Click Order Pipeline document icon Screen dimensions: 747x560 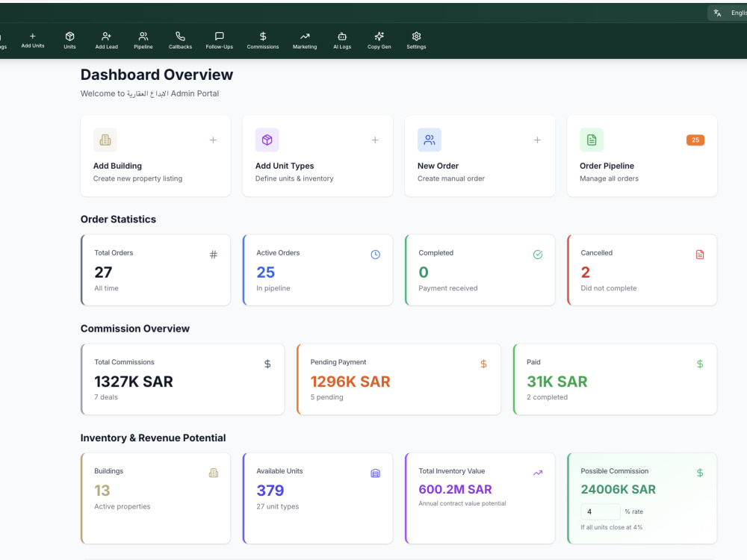tap(592, 140)
